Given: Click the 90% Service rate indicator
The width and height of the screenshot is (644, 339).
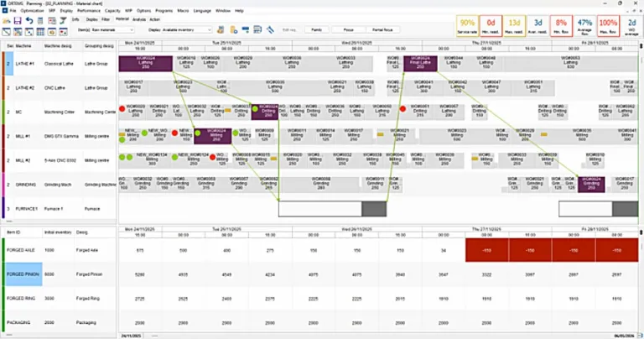Looking at the screenshot, I should 467,26.
